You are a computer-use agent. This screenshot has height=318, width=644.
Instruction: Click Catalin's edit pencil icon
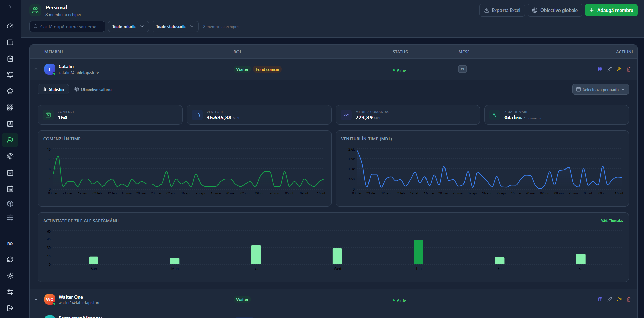coord(610,69)
